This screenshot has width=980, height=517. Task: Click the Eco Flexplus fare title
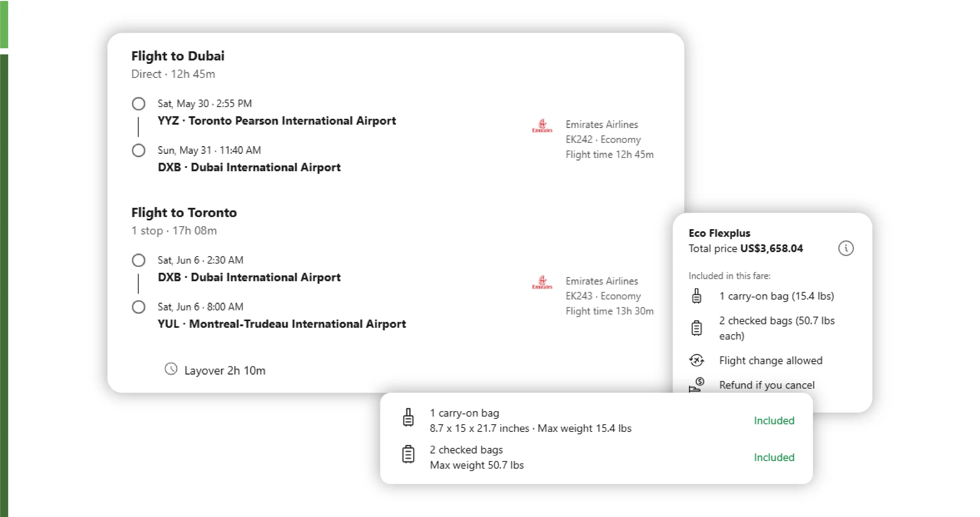[719, 233]
